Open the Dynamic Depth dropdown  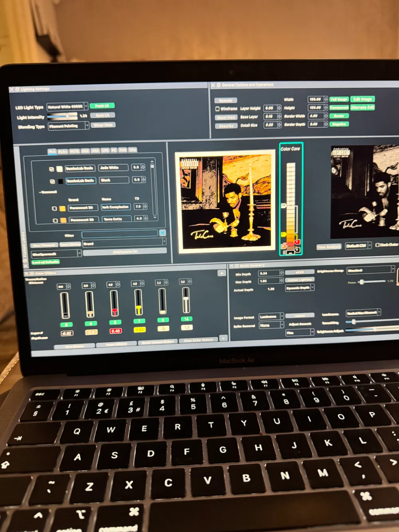[300, 288]
